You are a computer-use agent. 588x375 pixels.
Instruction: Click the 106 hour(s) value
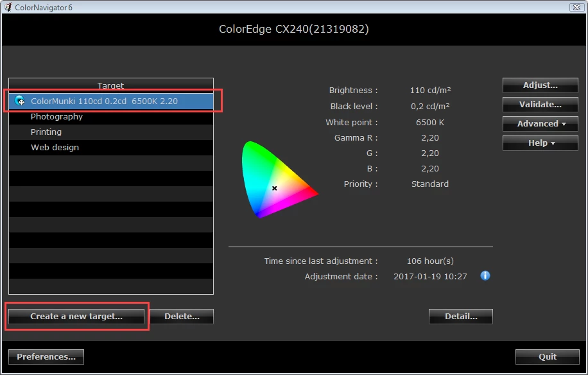click(430, 261)
